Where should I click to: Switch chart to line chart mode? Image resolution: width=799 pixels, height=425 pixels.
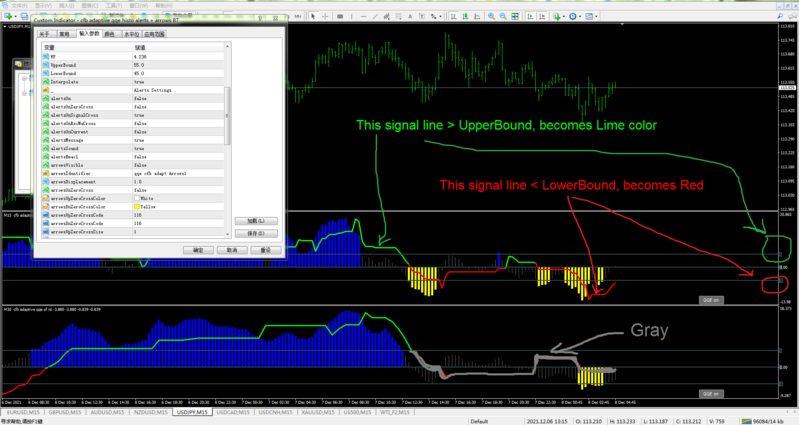coord(477,16)
